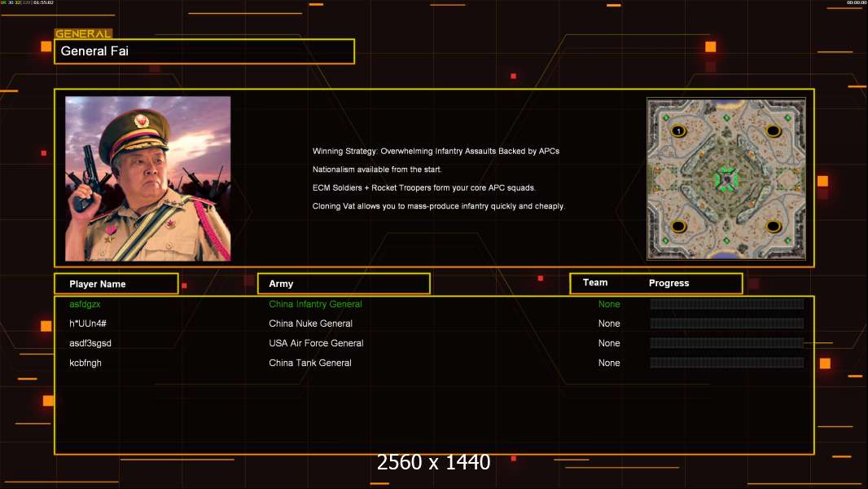Click the USA Air Force General entry
The height and width of the screenshot is (489, 868).
[316, 343]
